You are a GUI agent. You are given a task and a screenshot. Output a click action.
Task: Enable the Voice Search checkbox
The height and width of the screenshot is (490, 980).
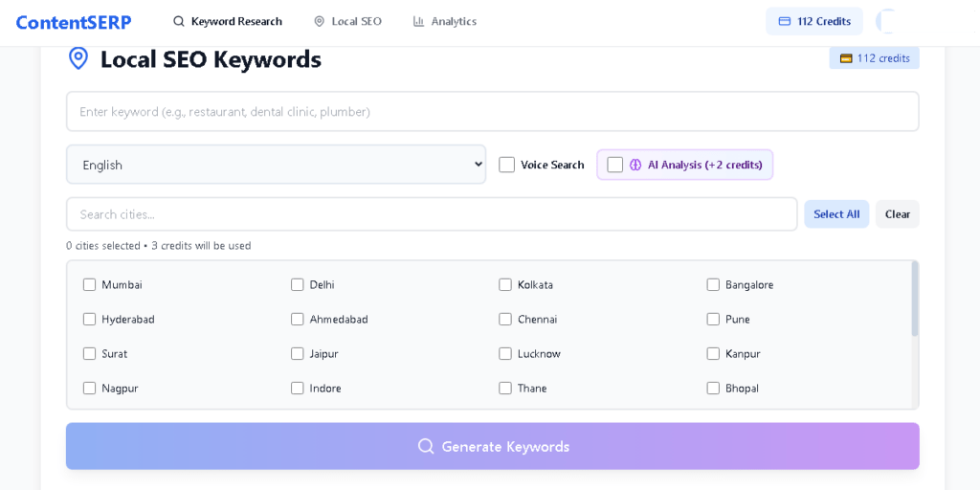tap(507, 165)
